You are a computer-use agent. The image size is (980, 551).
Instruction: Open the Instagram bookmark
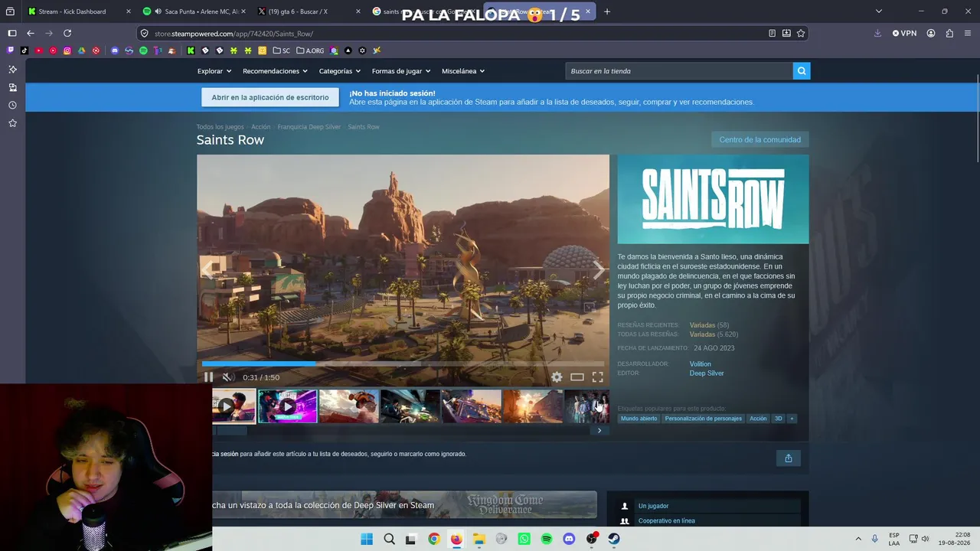click(x=67, y=51)
